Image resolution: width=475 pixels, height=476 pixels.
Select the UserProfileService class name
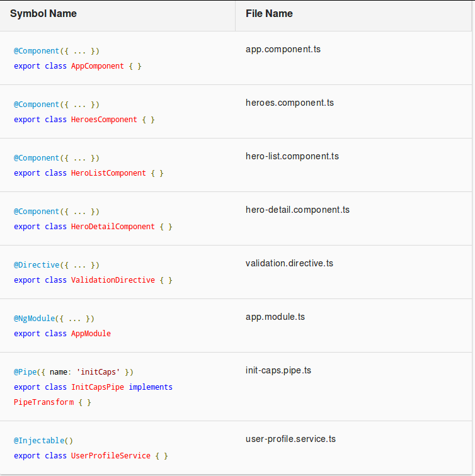(x=110, y=456)
